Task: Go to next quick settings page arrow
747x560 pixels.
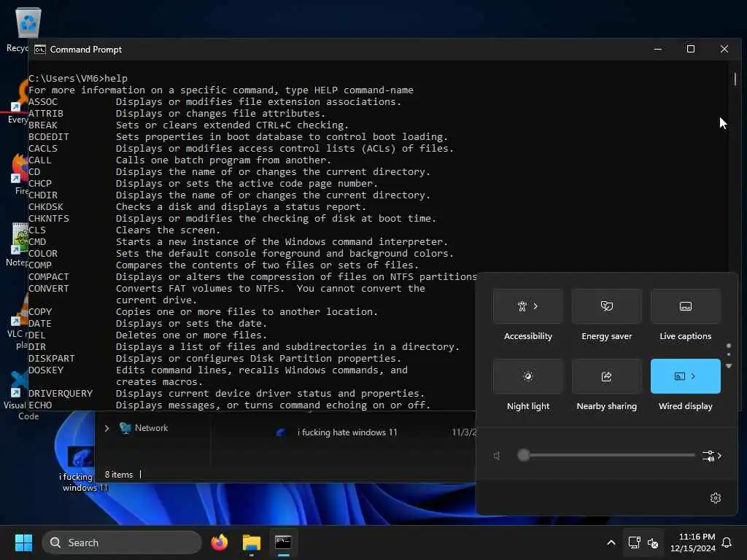Action: click(729, 366)
